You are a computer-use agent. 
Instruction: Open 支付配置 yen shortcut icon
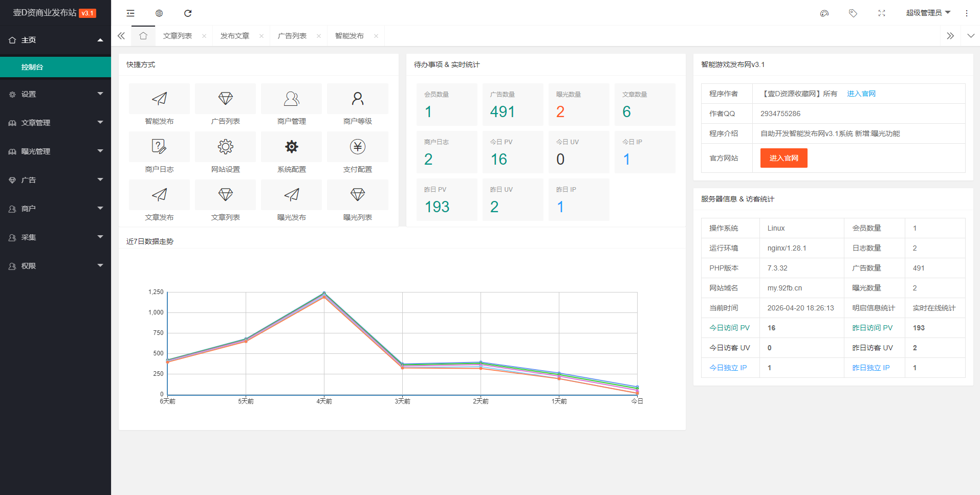tap(357, 147)
